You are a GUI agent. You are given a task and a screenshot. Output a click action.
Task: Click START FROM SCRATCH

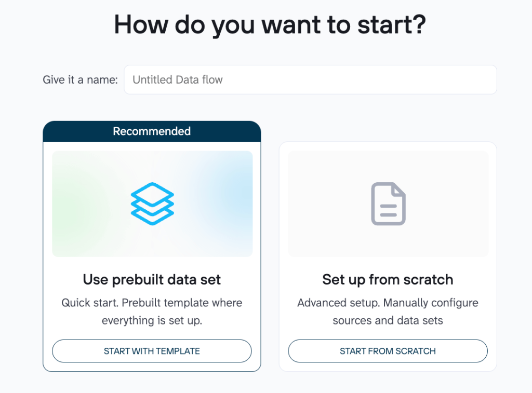coord(388,351)
